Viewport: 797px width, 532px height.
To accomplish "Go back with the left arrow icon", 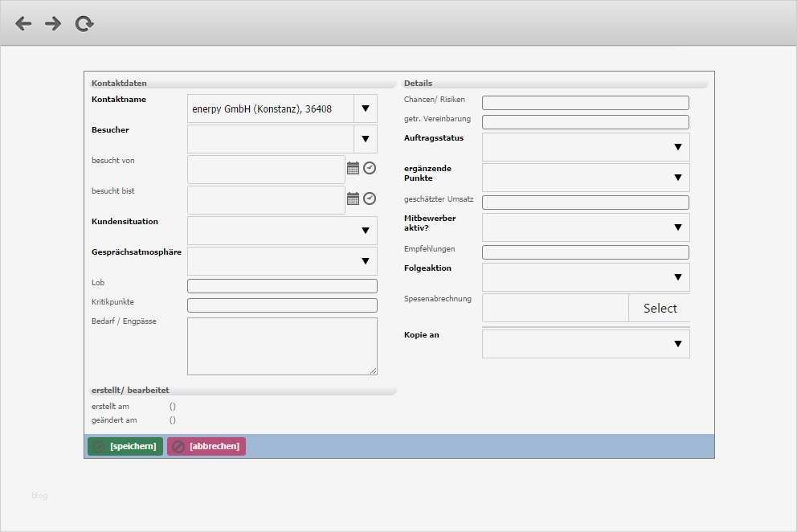I will coord(23,23).
